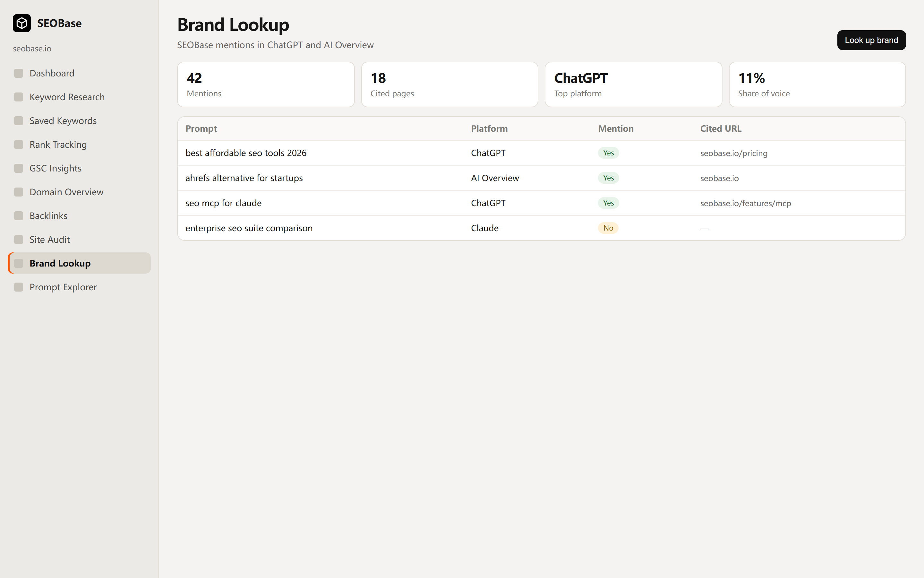Select the Brand Lookup menu item

(80, 263)
